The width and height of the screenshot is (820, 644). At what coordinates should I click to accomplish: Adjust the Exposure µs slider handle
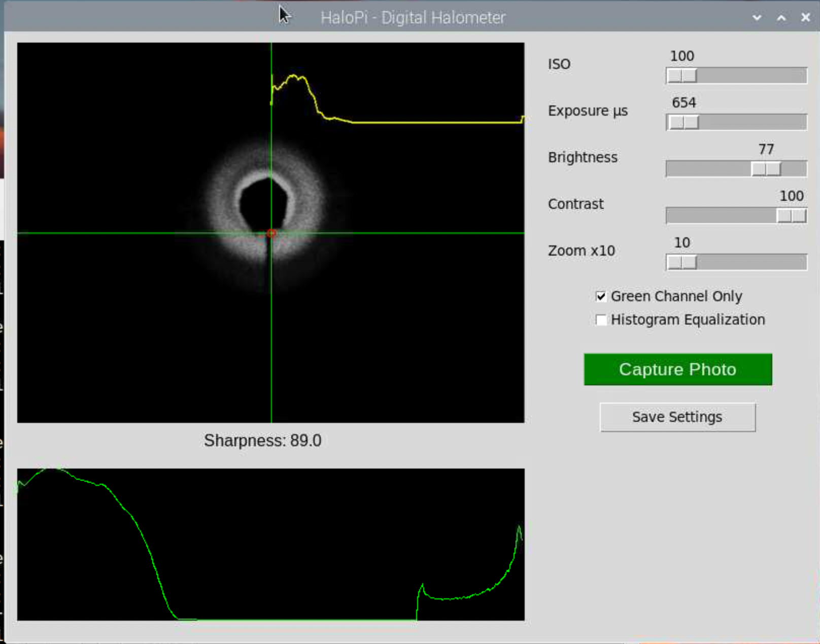click(684, 122)
